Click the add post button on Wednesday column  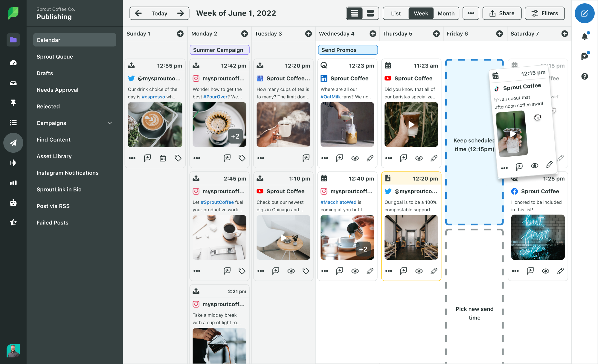pyautogui.click(x=373, y=33)
